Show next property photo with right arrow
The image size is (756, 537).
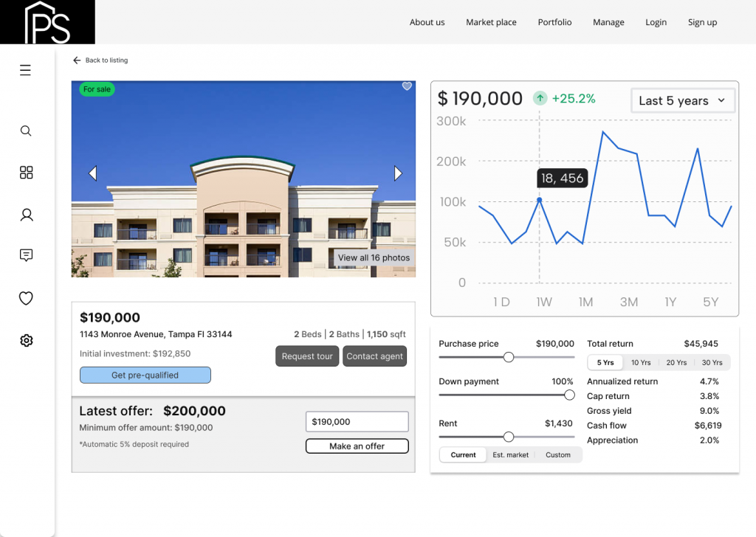[398, 173]
